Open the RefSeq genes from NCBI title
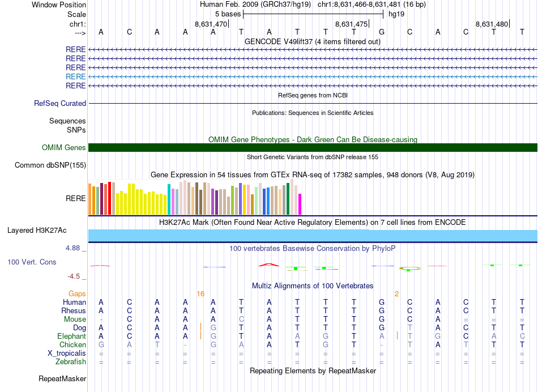 [313, 95]
